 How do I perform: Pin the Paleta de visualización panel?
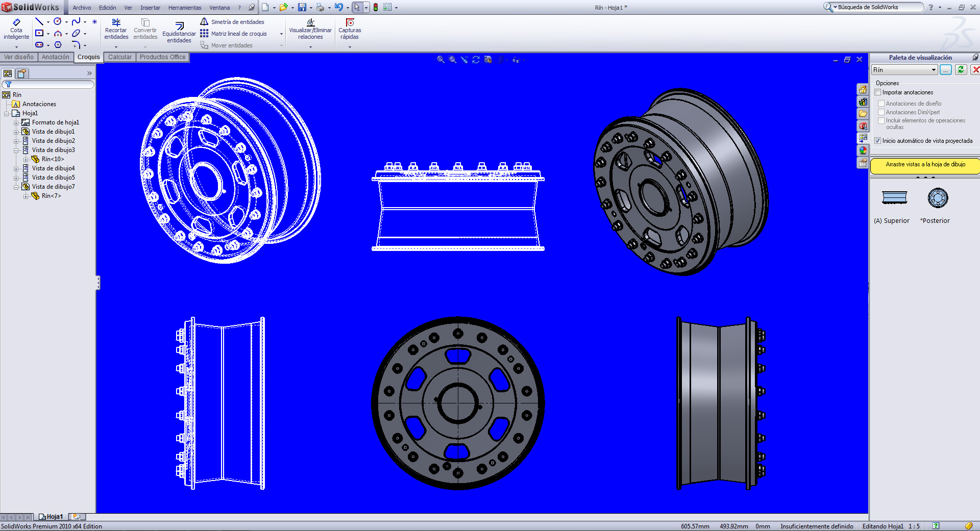[975, 57]
